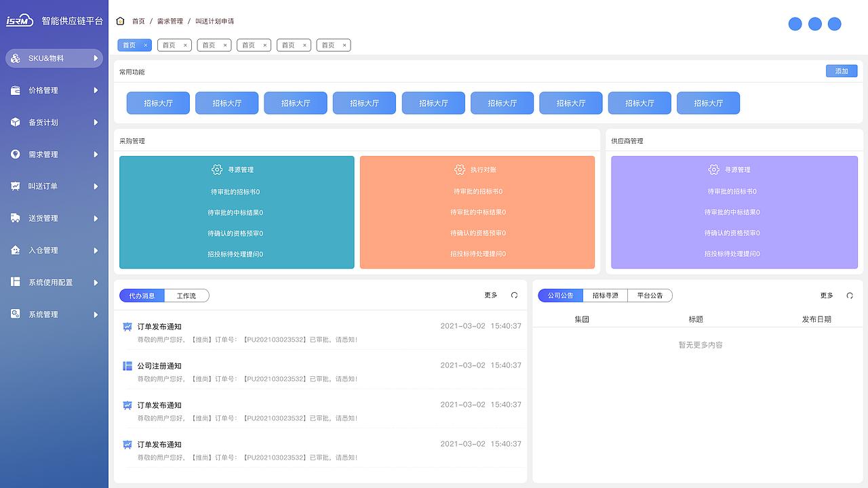Refresh the 代办消息 message panel
868x488 pixels.
pos(514,296)
